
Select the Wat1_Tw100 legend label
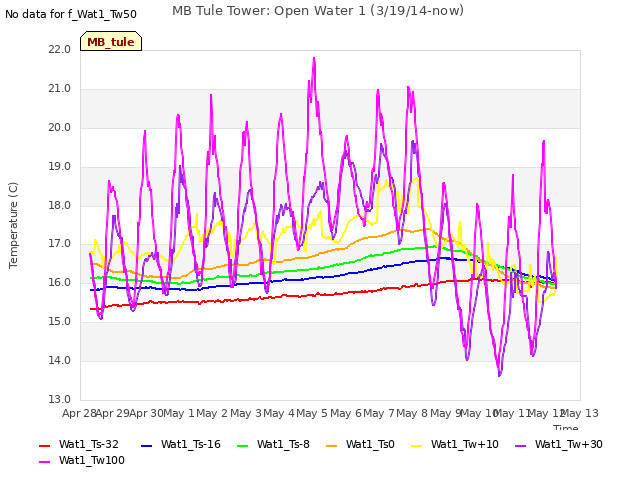(92, 460)
